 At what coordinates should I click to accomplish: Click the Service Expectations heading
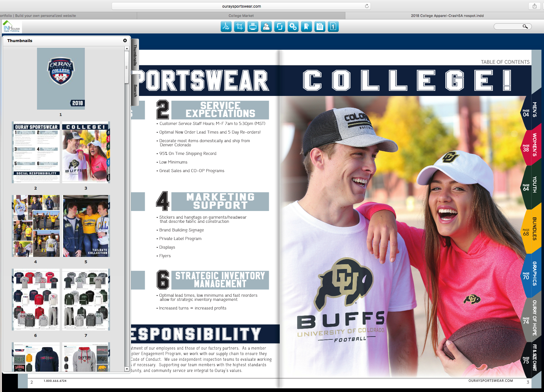(x=220, y=110)
